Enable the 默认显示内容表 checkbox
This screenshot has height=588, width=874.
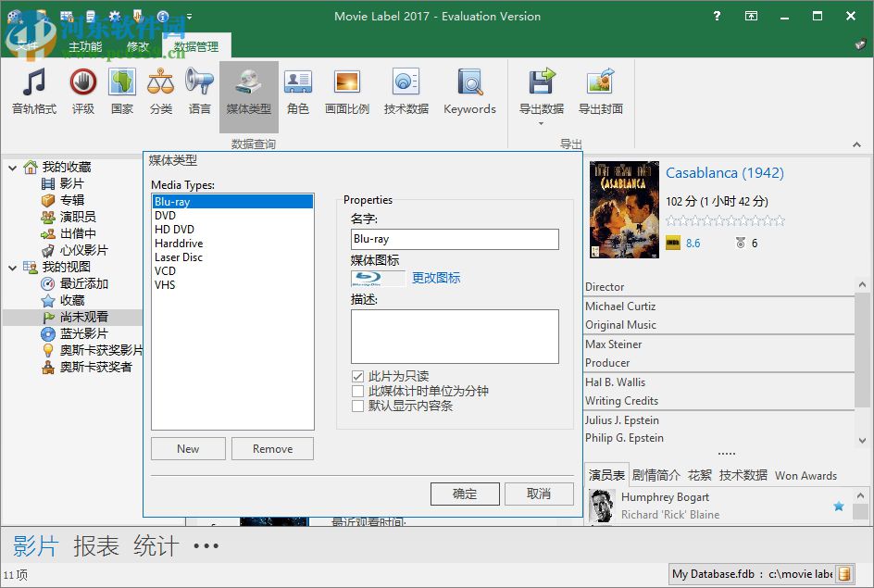coord(358,404)
